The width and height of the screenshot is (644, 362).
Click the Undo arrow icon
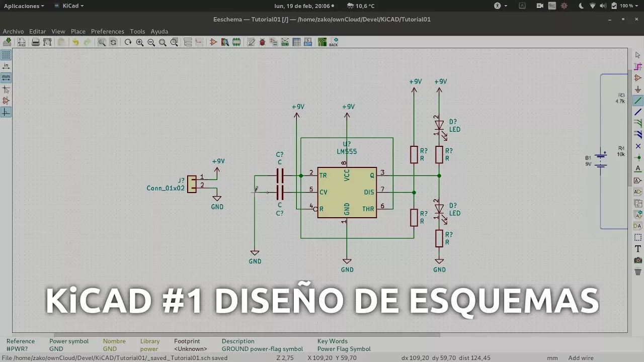click(x=75, y=42)
